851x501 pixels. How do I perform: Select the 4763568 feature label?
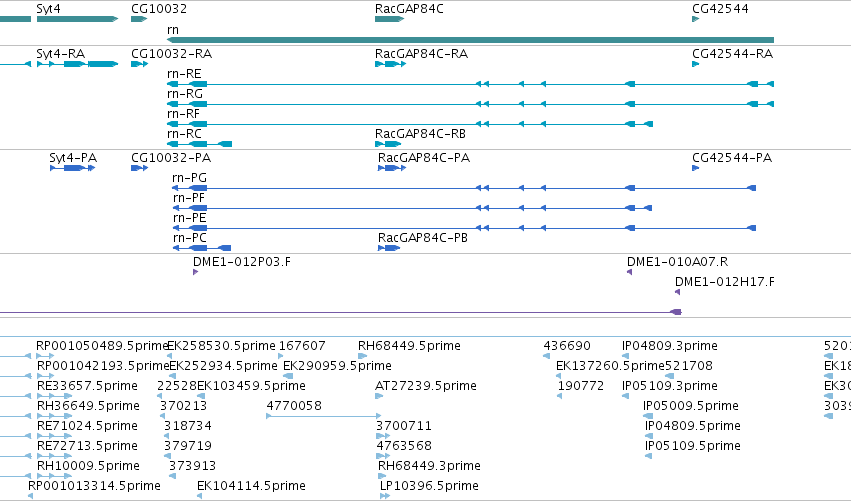[404, 447]
